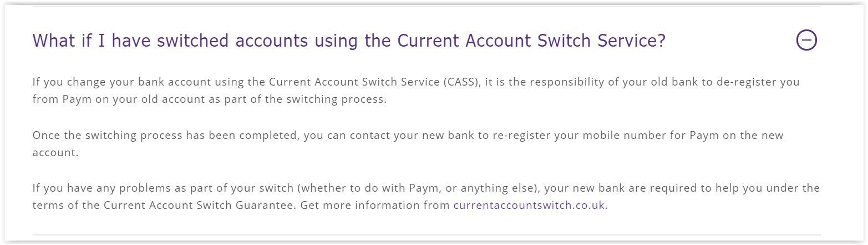This screenshot has height=245, width=868.
Task: Click the '(CASS)' abbreviation in the first paragraph
Action: tap(460, 82)
